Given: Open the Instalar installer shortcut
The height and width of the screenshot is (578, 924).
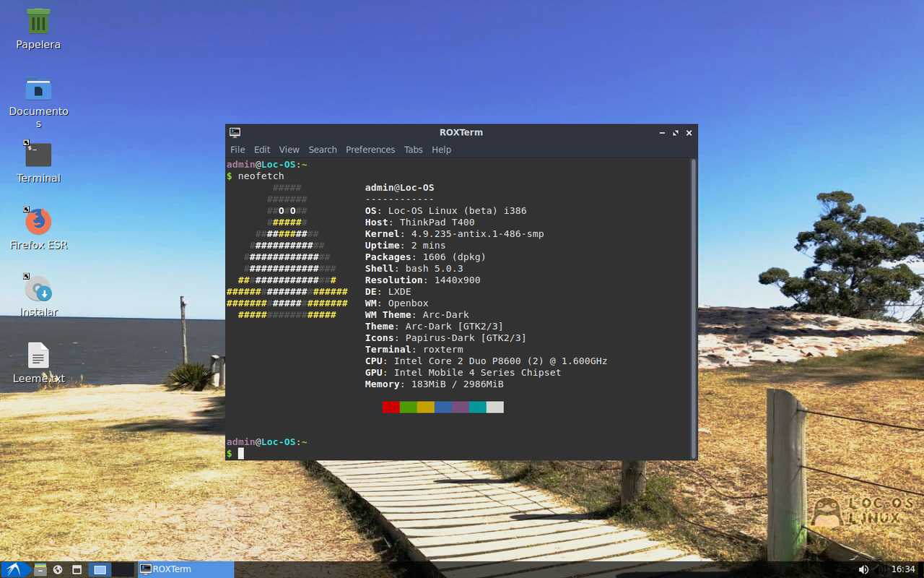Looking at the screenshot, I should (x=38, y=288).
